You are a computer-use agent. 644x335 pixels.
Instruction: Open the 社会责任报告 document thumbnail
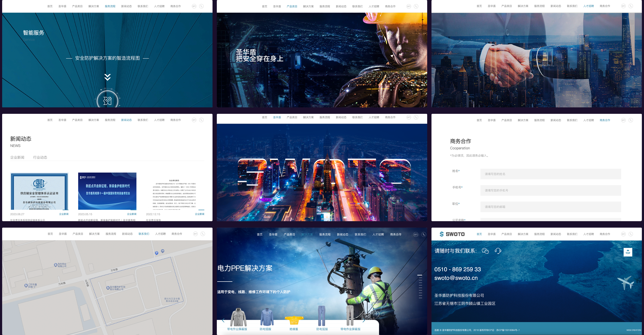tap(175, 191)
